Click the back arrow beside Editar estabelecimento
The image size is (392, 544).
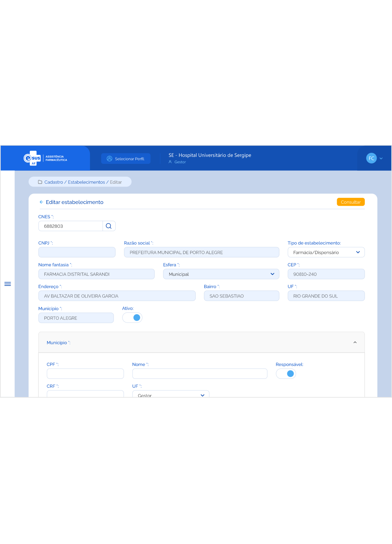click(41, 202)
